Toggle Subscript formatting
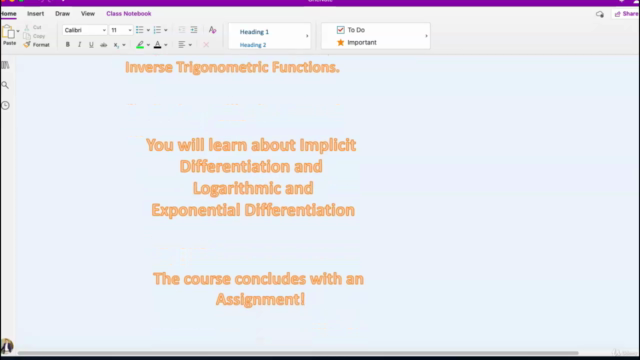Screen dimensions: 640x360 coord(116,45)
